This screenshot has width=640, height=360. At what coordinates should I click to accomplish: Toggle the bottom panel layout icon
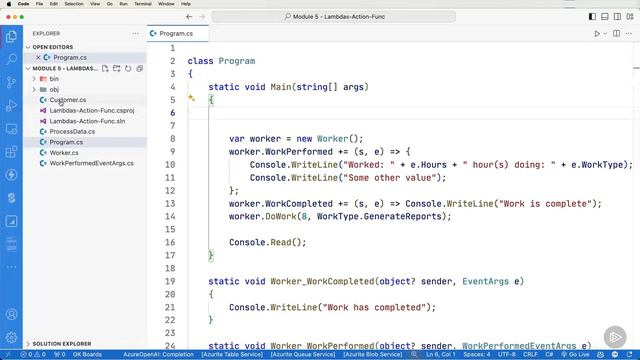click(x=605, y=17)
